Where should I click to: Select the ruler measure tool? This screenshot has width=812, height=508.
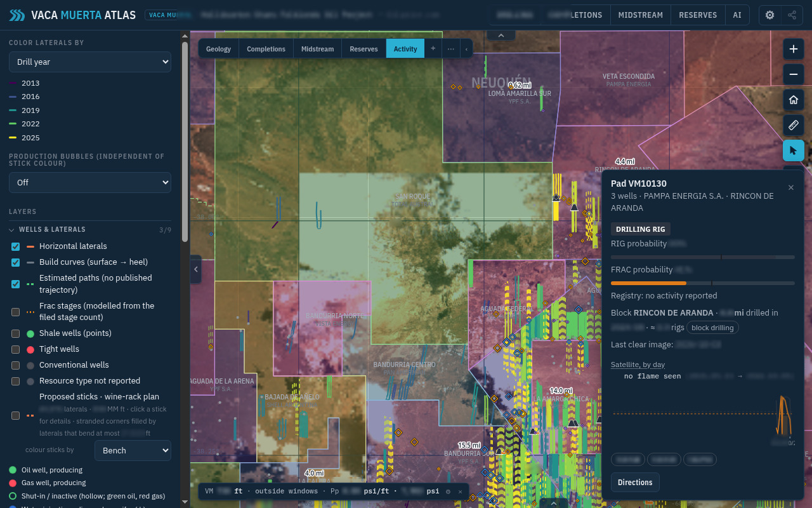(793, 125)
